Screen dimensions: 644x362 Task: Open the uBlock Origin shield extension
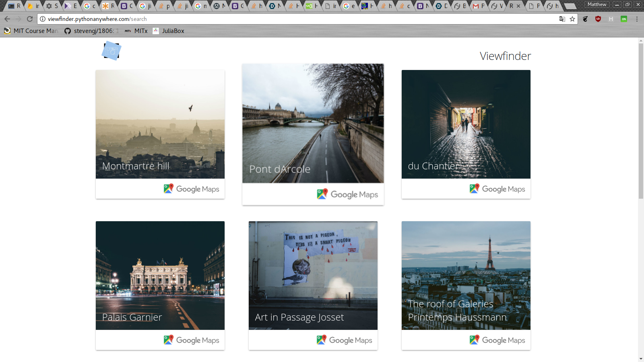pyautogui.click(x=598, y=19)
